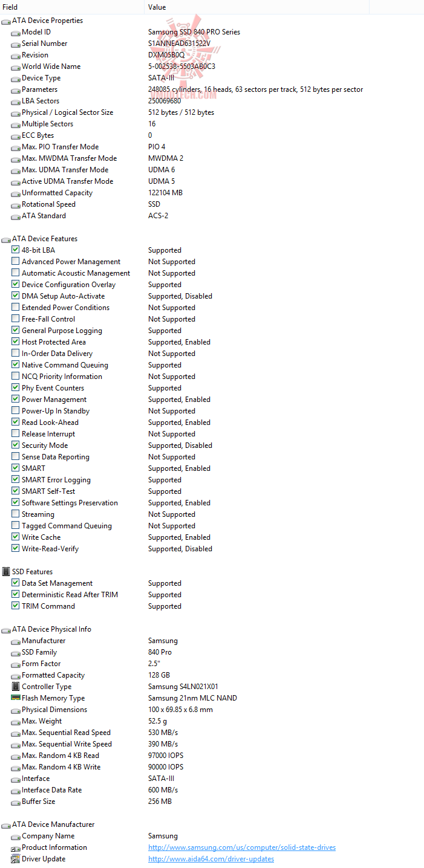Click the serial value S1ANNEAD631522V
This screenshot has width=424, height=868.
tap(180, 44)
